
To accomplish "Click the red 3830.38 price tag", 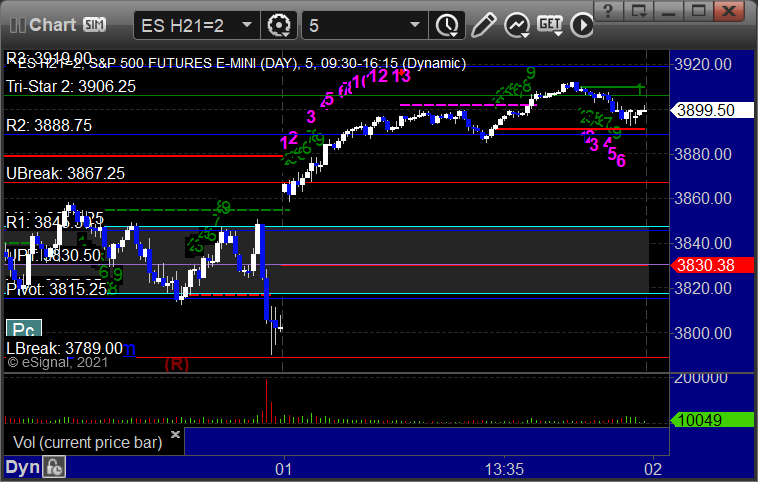I will point(712,265).
